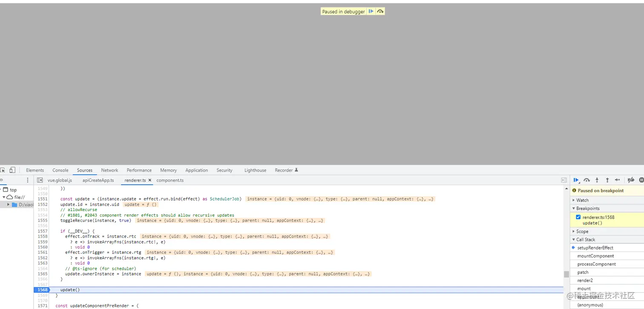The image size is (644, 309).
Task: Collapse the Call Stack section
Action: coord(607,240)
